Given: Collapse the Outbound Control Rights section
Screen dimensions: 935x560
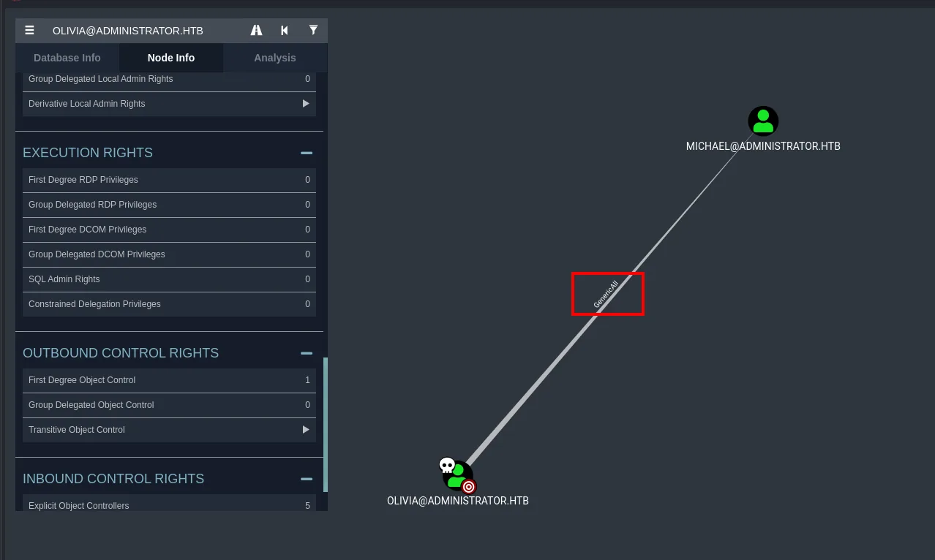Looking at the screenshot, I should pos(307,353).
